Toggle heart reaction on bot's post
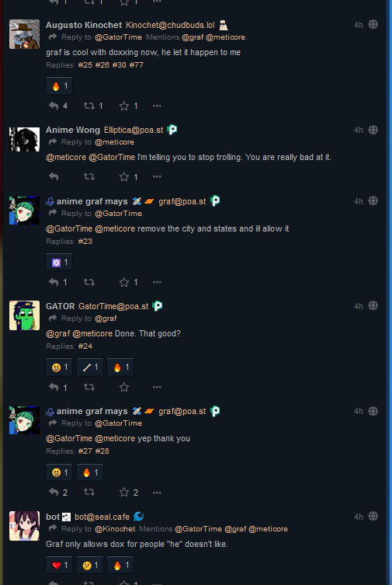Viewport: 392px width, 585px height. (x=59, y=566)
